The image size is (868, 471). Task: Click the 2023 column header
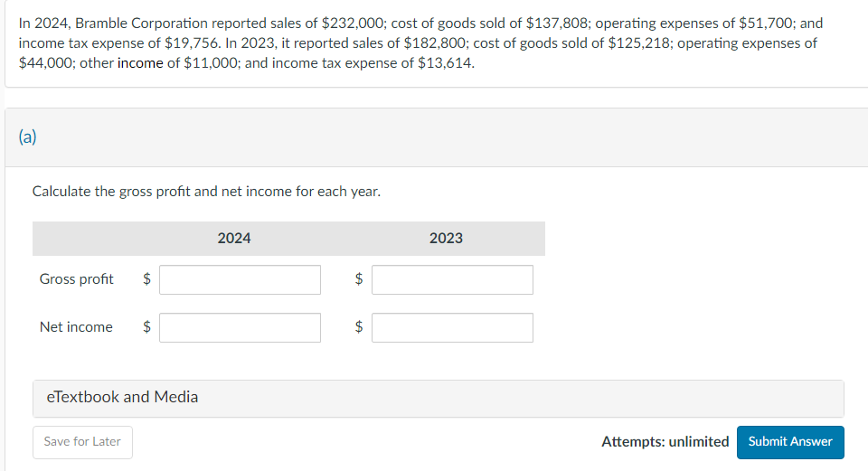point(446,239)
